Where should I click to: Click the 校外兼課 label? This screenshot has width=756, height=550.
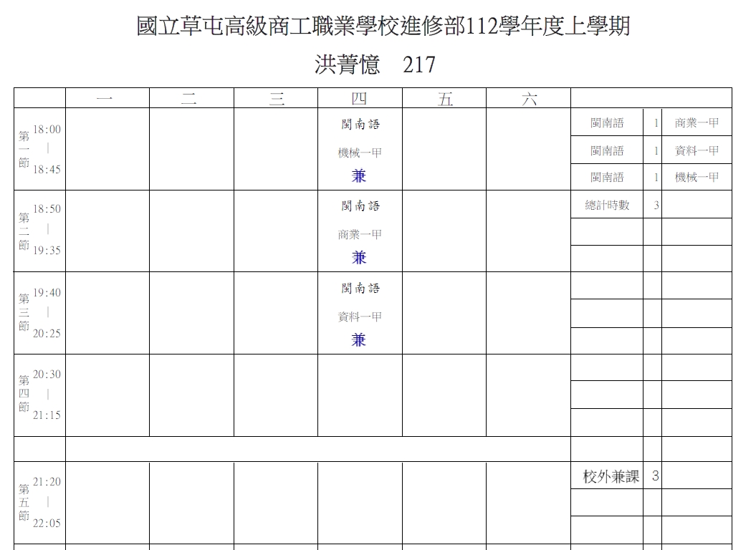point(611,477)
